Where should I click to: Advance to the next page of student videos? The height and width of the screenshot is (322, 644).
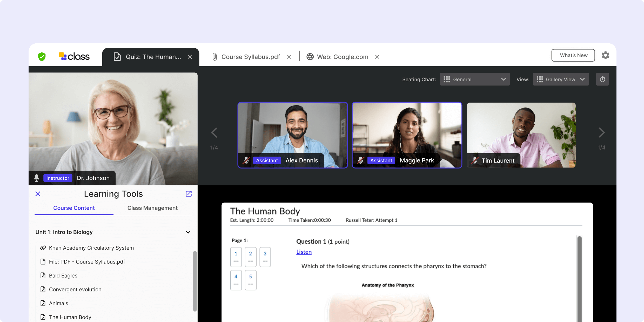(x=602, y=133)
